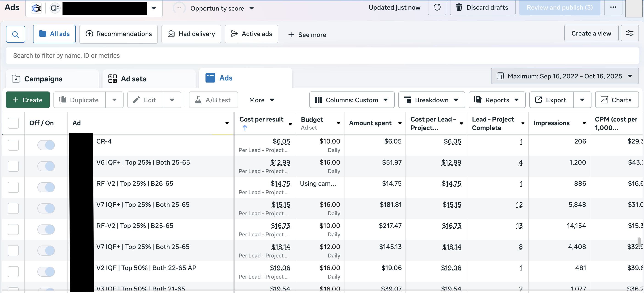The image size is (644, 293).
Task: Click Create a view button
Action: [591, 33]
